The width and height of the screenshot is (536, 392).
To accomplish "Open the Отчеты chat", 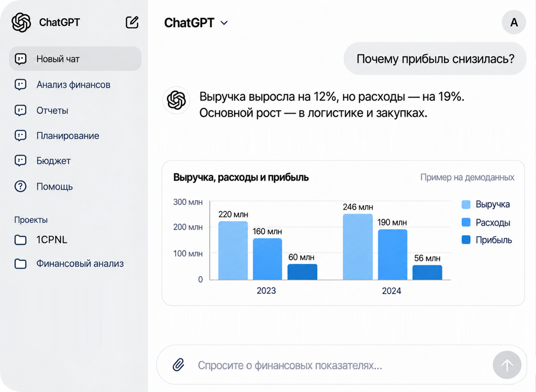I will pos(52,110).
